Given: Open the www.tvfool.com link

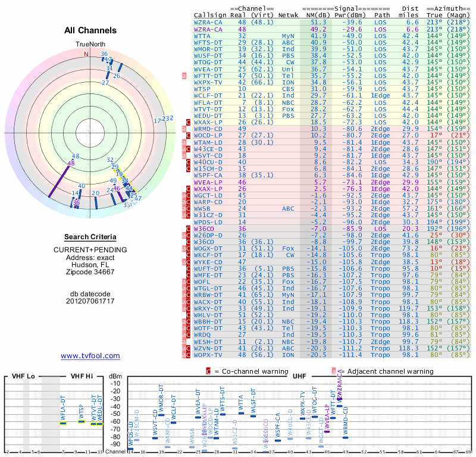Looking at the screenshot, I should 90,356.
